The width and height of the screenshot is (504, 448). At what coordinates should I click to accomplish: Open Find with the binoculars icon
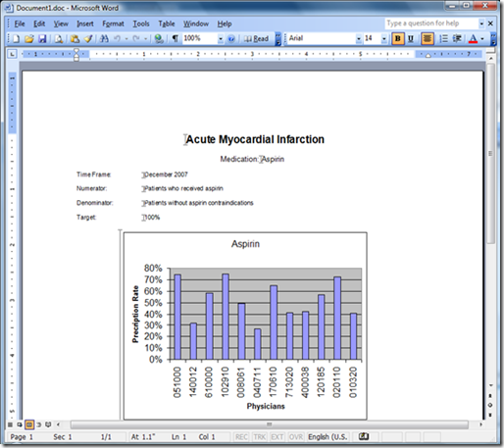(x=104, y=39)
